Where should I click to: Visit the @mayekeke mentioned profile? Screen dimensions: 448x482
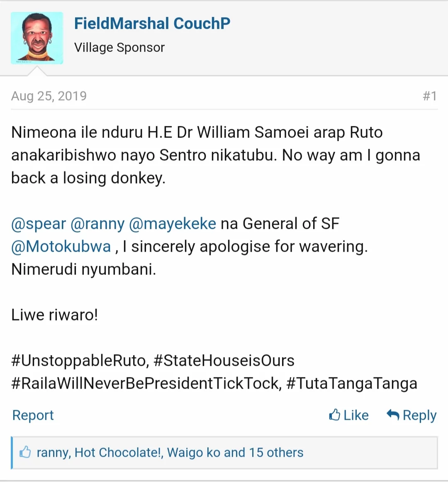(173, 224)
